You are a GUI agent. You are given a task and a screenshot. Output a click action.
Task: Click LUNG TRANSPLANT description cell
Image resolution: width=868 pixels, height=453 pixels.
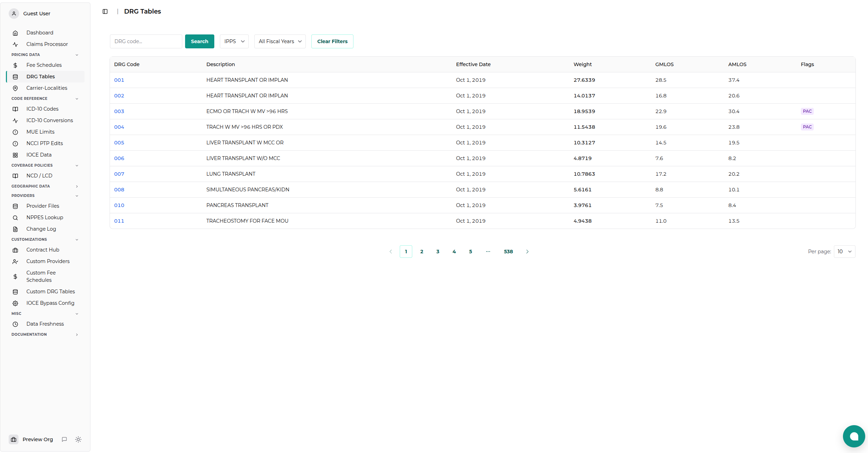pyautogui.click(x=231, y=174)
